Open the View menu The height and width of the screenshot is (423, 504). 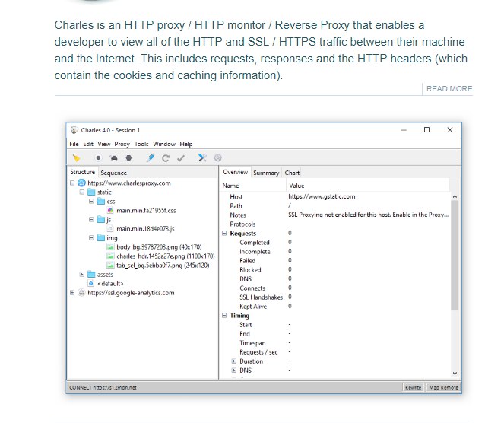coord(104,144)
